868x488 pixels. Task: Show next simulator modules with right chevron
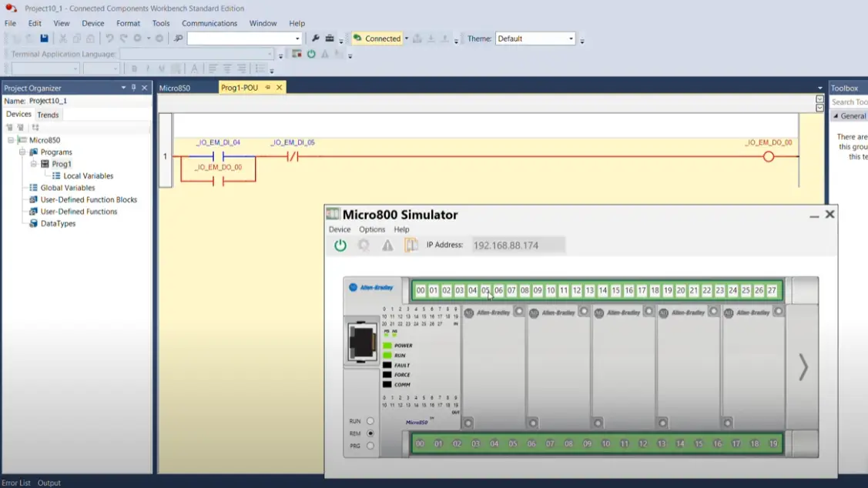click(x=803, y=367)
